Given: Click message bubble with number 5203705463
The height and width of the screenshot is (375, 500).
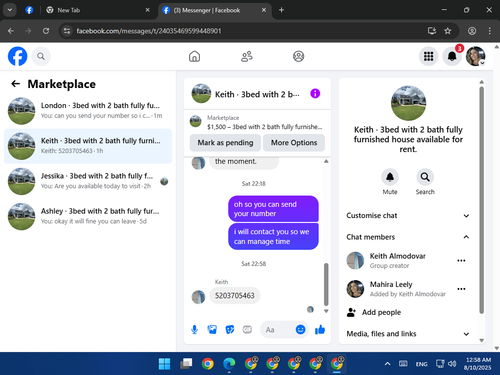Looking at the screenshot, I should point(234,296).
